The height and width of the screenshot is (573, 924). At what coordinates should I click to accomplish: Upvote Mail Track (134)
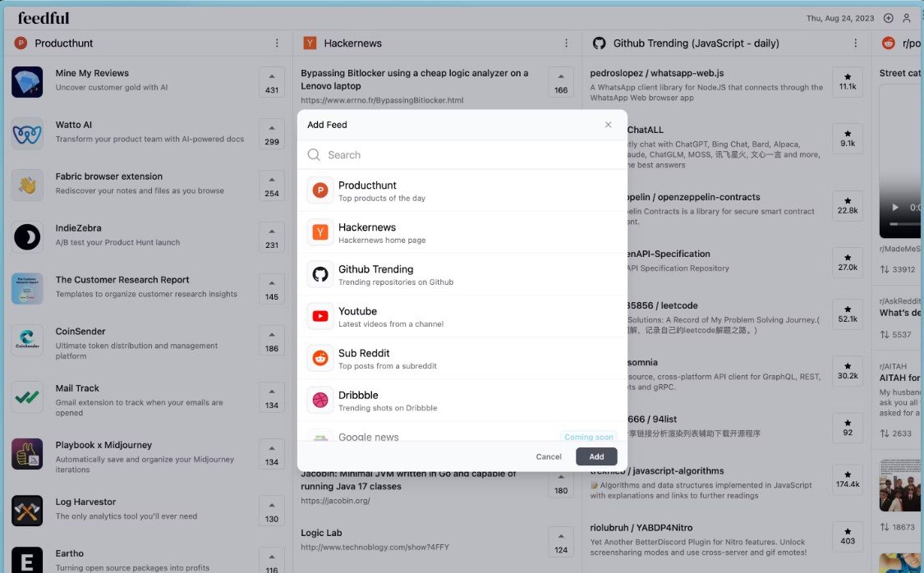tap(272, 397)
